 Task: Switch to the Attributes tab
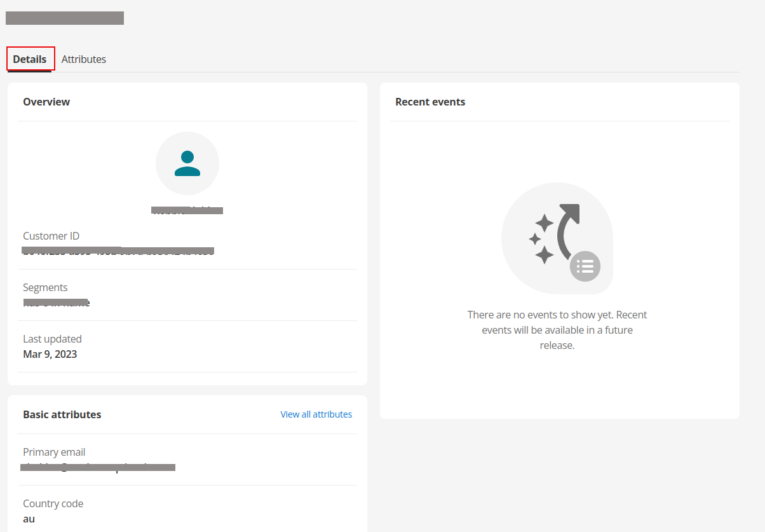click(84, 59)
